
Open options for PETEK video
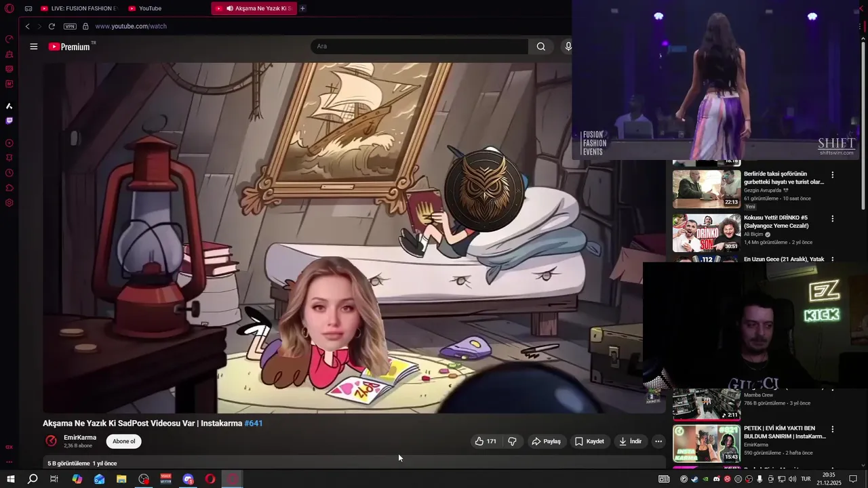tap(832, 429)
